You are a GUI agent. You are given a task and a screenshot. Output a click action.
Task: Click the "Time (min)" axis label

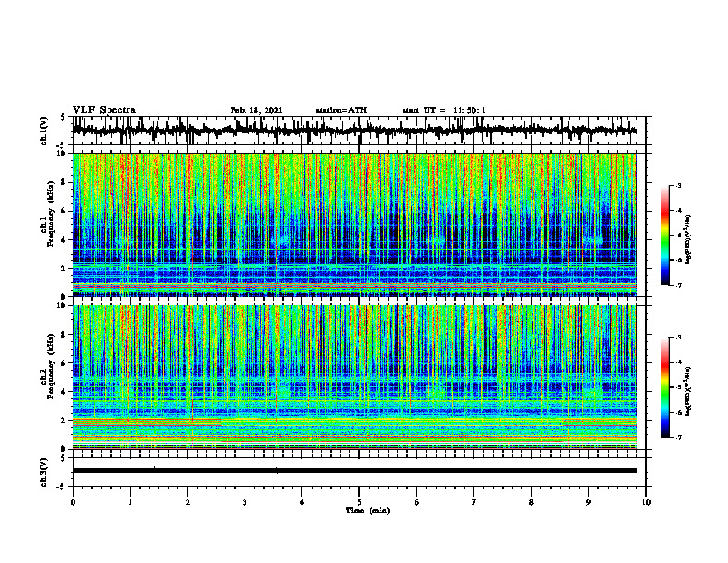tap(368, 511)
